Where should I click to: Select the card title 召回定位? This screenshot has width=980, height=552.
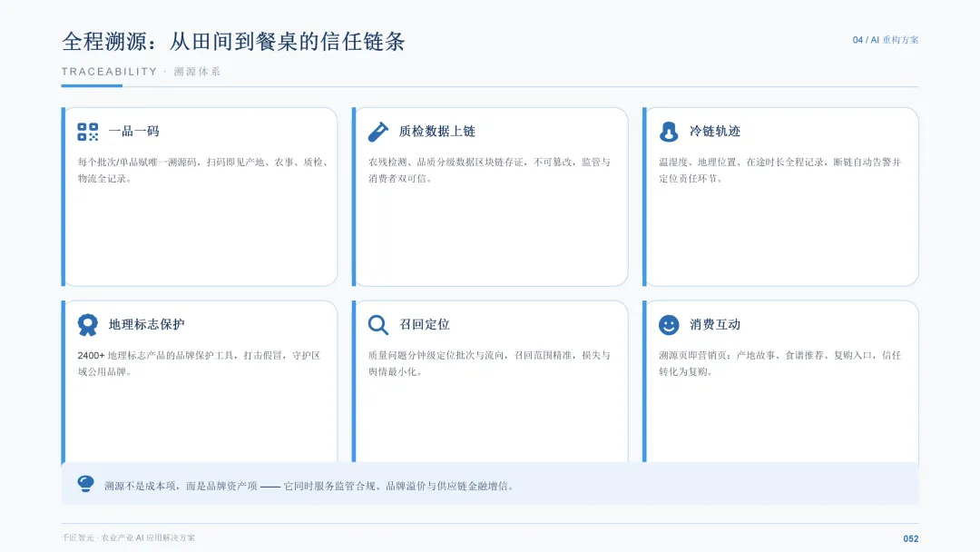(425, 324)
